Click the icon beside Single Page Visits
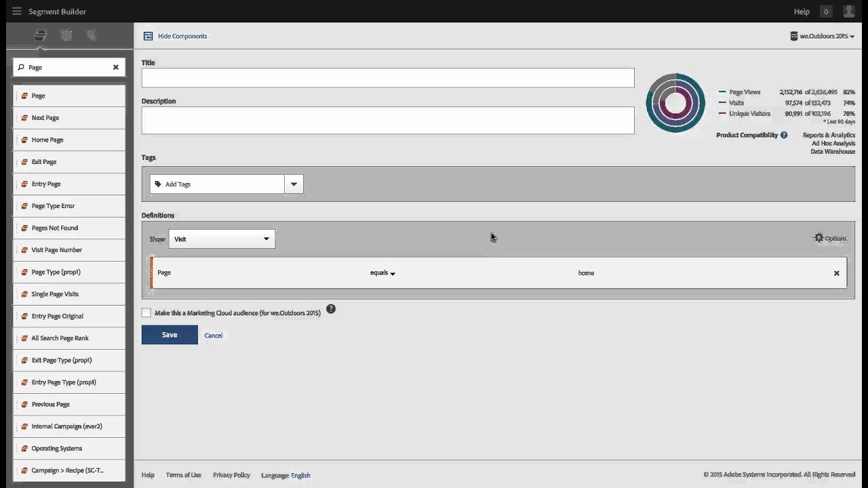 (x=24, y=294)
